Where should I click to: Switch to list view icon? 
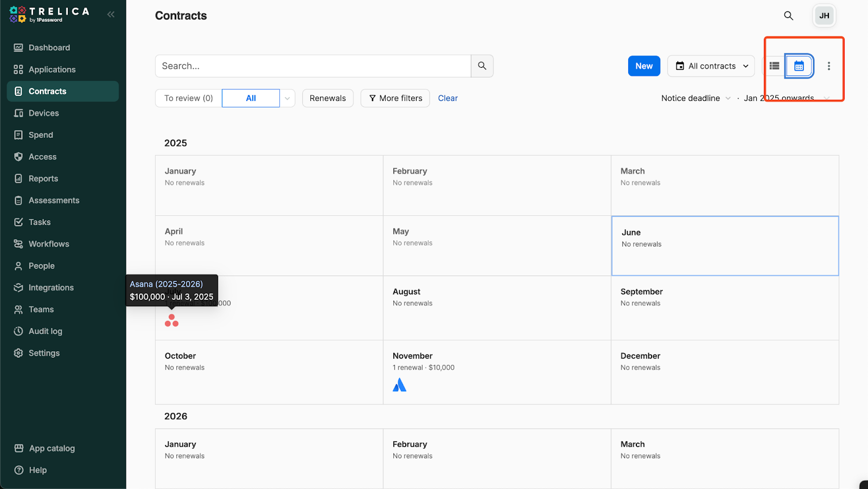click(x=774, y=66)
